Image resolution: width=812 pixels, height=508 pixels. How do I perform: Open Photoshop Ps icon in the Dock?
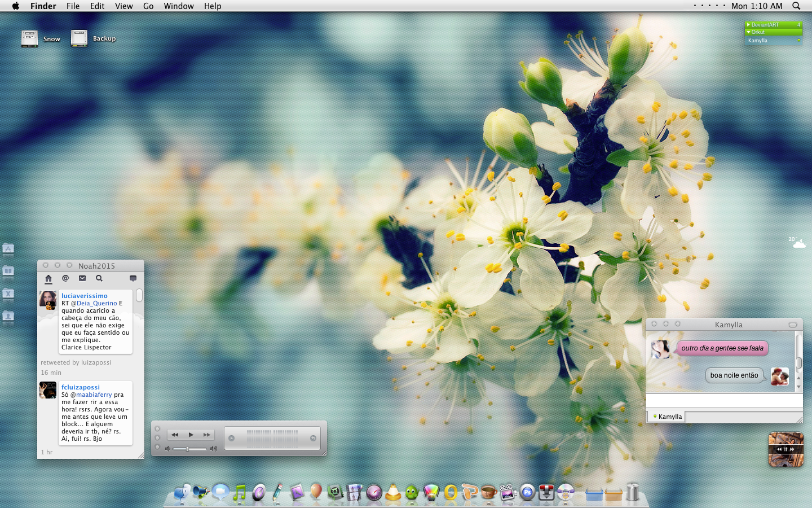coord(527,493)
